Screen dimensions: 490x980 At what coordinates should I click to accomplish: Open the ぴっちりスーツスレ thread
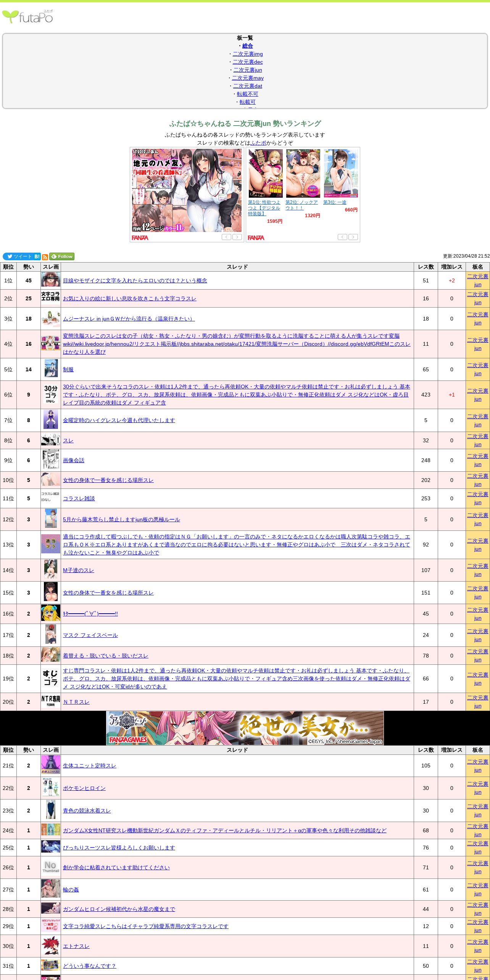coord(119,848)
